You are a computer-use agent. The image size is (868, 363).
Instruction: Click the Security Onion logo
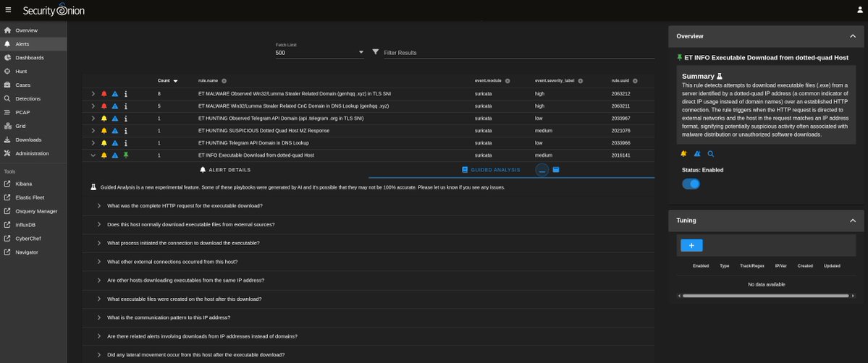[x=54, y=10]
